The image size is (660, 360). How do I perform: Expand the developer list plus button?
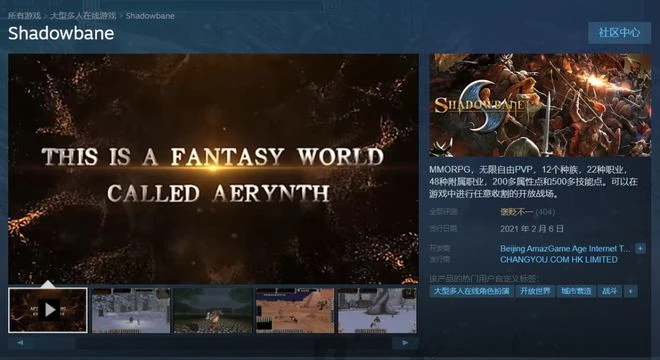pyautogui.click(x=640, y=248)
